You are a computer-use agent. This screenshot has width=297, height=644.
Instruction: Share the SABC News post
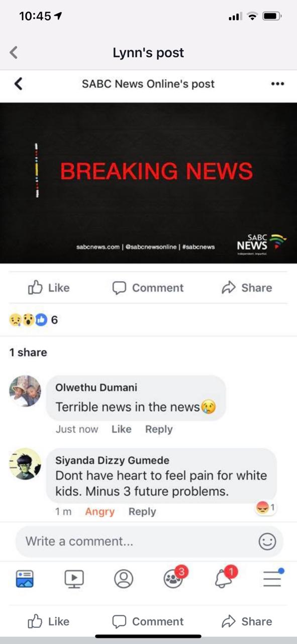coord(247,288)
